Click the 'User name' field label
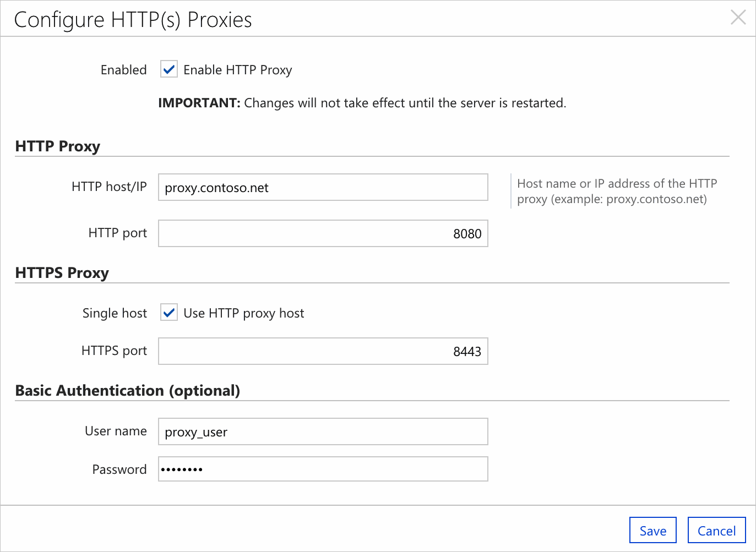 coord(116,431)
